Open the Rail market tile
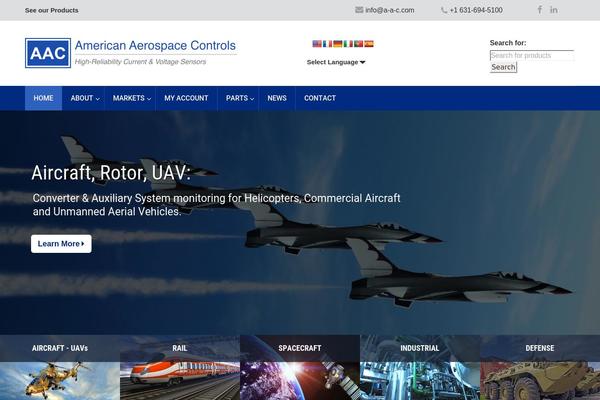600x400 pixels. click(x=180, y=367)
